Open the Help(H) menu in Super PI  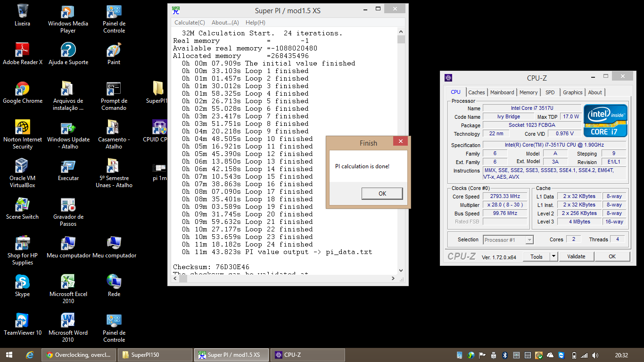pyautogui.click(x=255, y=22)
